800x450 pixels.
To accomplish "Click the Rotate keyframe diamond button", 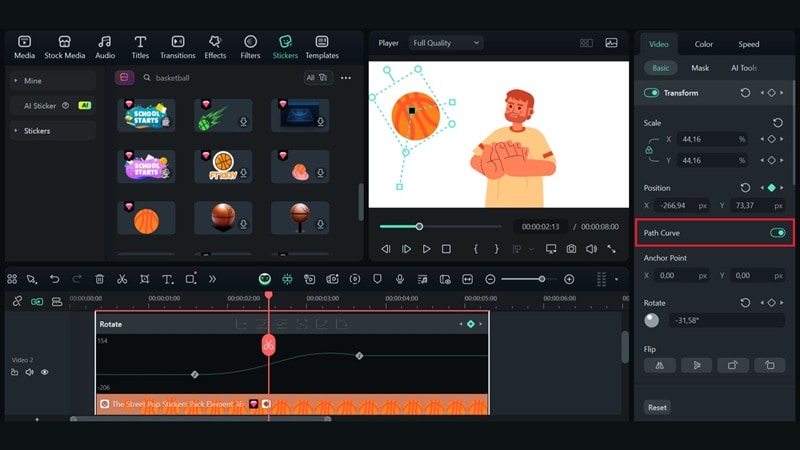I will (x=471, y=324).
